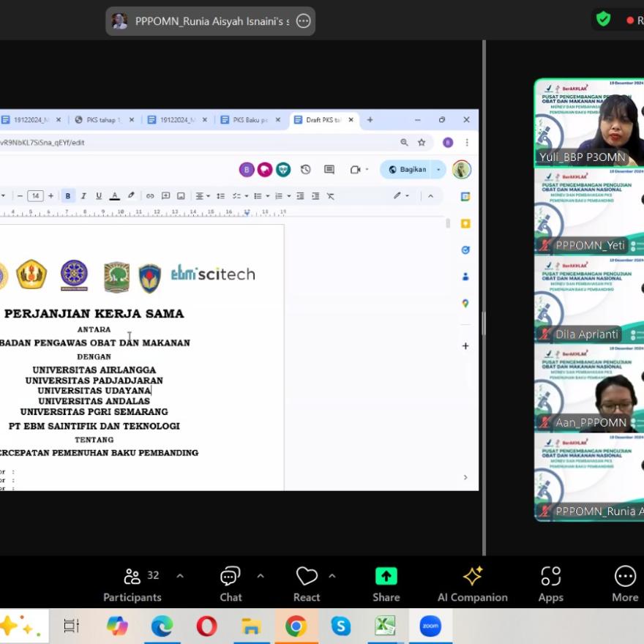
Task: Toggle underline text formatting
Action: tap(99, 196)
